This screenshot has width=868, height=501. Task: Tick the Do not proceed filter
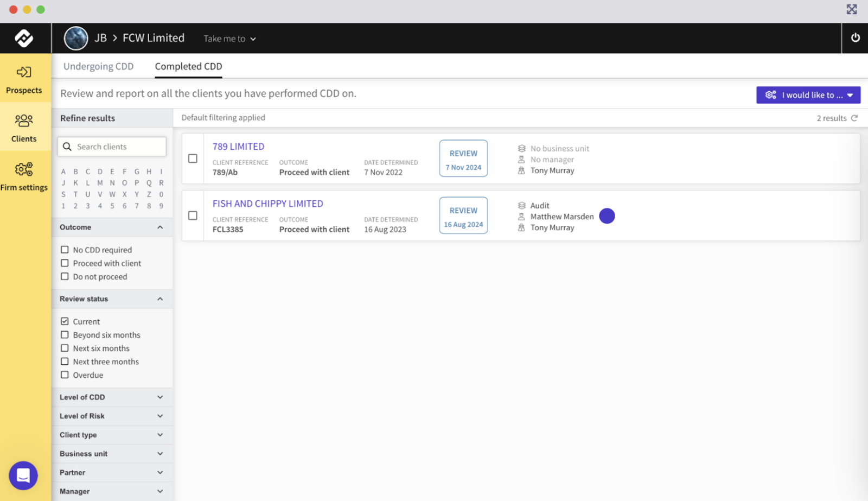[x=65, y=276]
